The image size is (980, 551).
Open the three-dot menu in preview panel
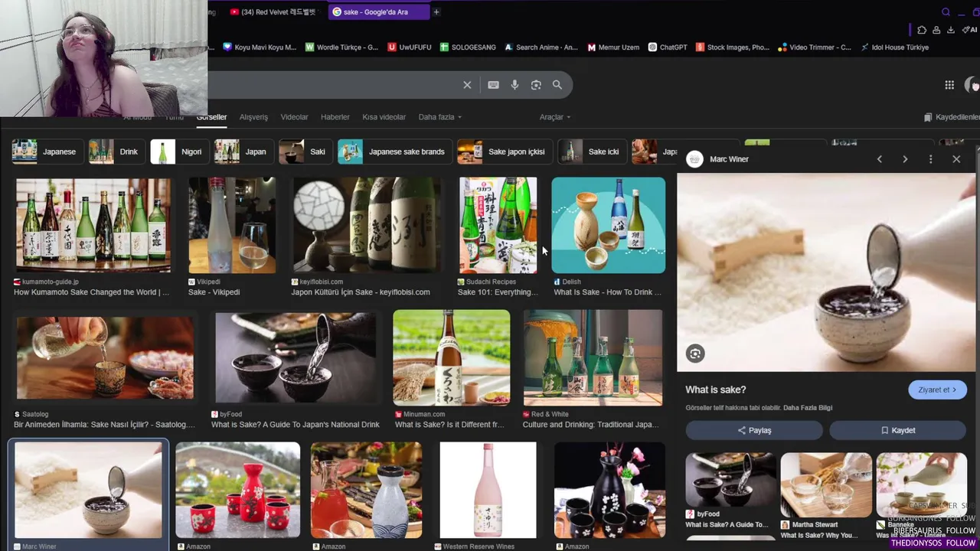pyautogui.click(x=930, y=159)
